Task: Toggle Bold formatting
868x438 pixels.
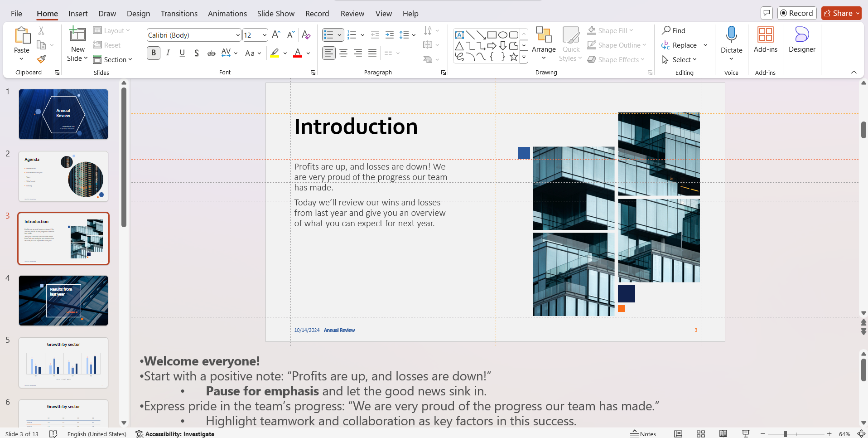Action: 154,53
